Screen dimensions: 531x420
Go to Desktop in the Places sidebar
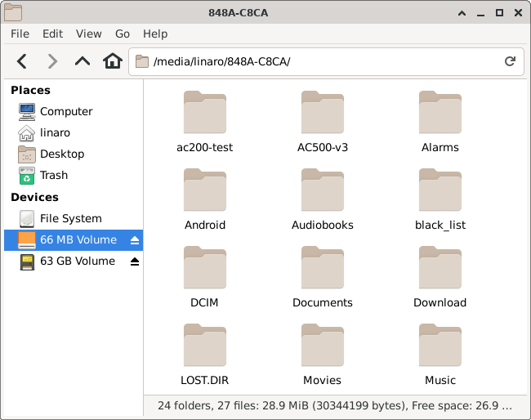click(74, 154)
